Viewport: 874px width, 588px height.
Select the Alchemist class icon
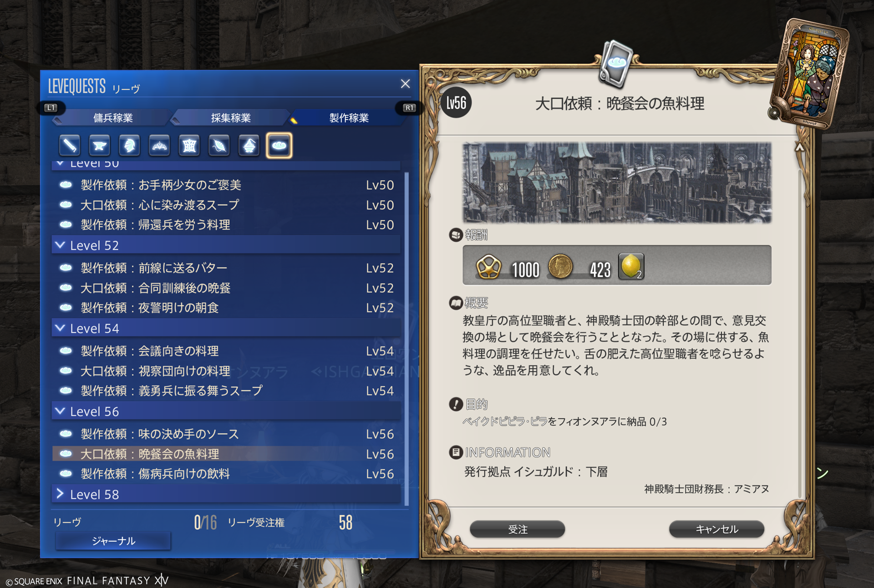click(x=249, y=146)
